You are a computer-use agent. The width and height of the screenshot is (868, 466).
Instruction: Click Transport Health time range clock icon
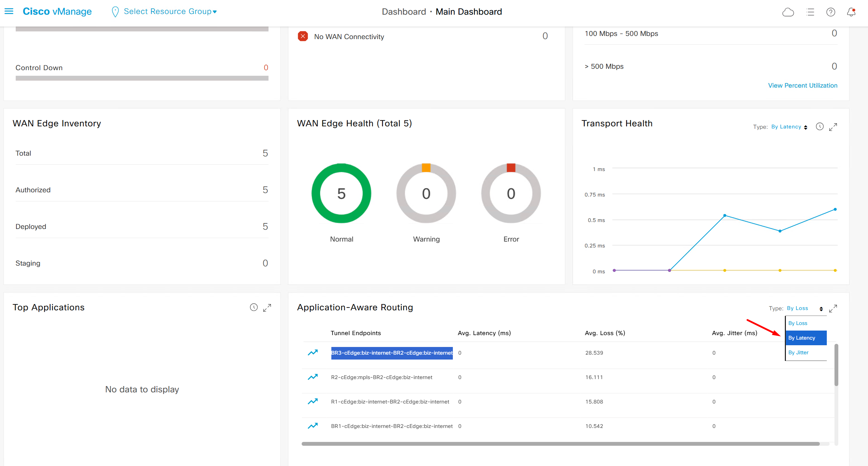point(819,127)
